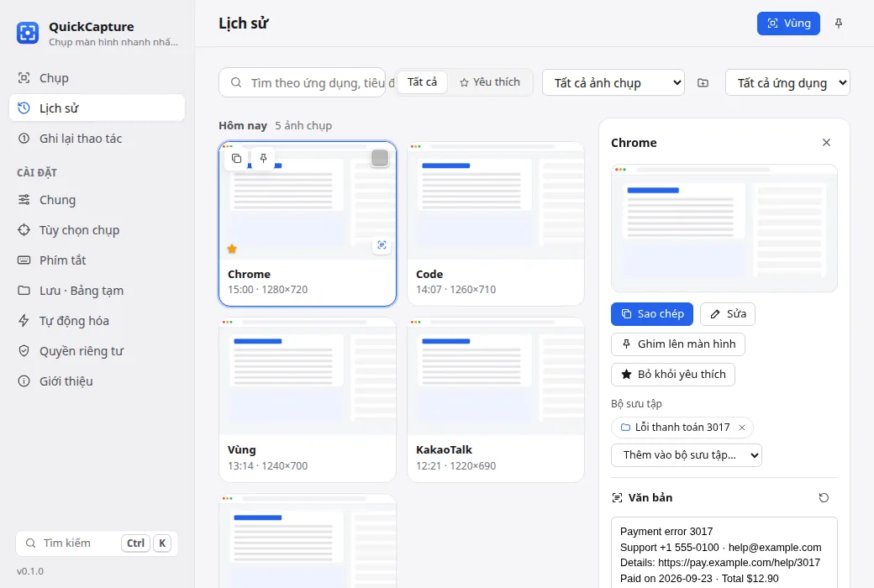Open Thêm vào bộ sưu tập dropdown
The image size is (874, 588).
click(x=686, y=455)
